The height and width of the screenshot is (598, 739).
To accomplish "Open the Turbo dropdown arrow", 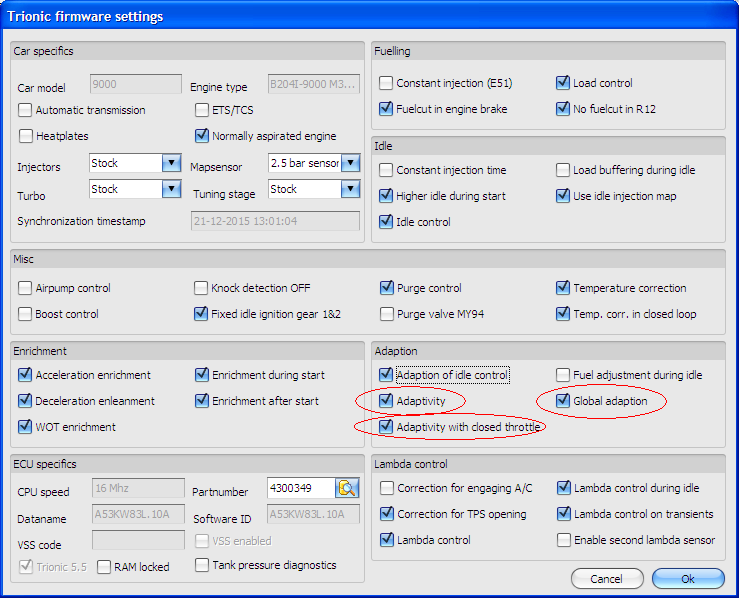I will click(x=172, y=189).
